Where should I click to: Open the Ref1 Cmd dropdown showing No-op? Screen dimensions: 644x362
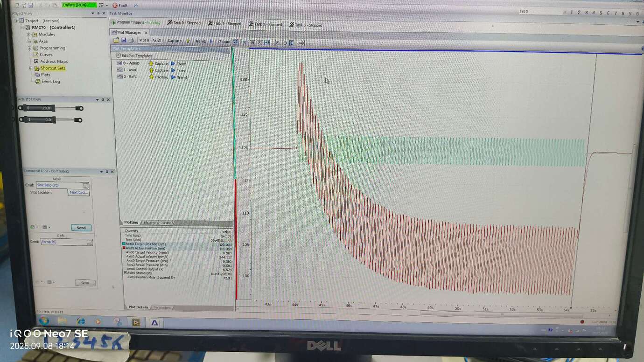point(90,242)
